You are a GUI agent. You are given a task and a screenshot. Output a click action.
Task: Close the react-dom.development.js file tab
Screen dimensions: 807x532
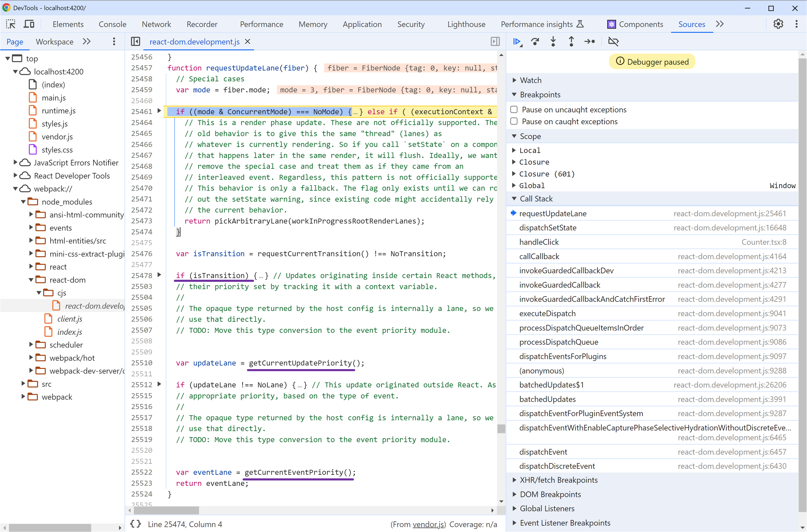[x=248, y=41]
